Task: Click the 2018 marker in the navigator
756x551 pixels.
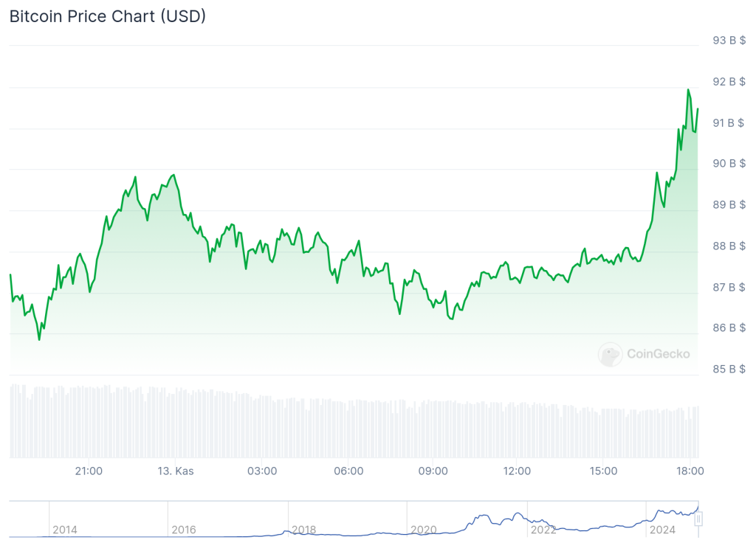Action: [303, 530]
